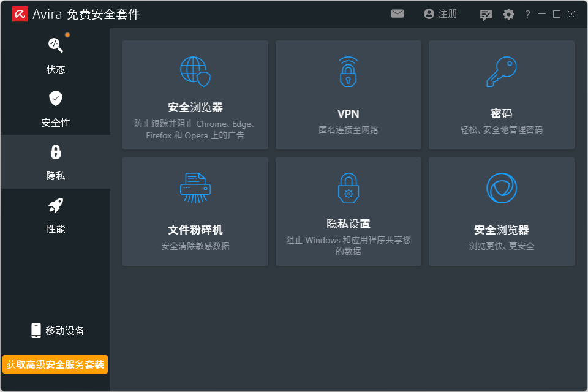Click the text 浏览更快、更安全
Image resolution: width=588 pixels, height=392 pixels.
click(502, 246)
